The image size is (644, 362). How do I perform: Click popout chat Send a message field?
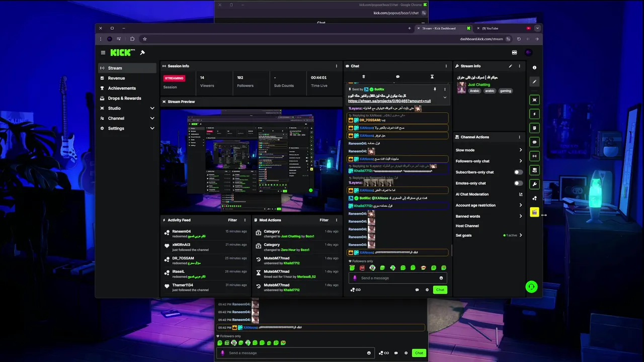(294, 353)
